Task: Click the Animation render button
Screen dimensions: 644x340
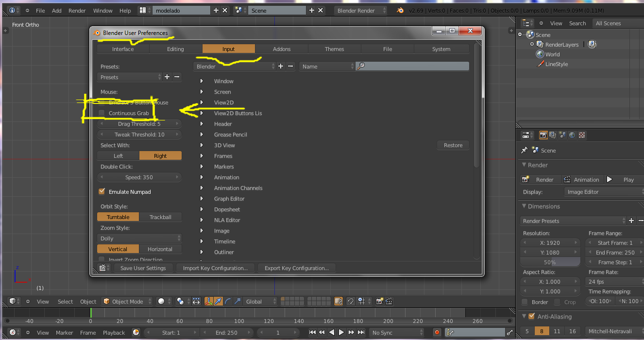Action: pos(582,180)
